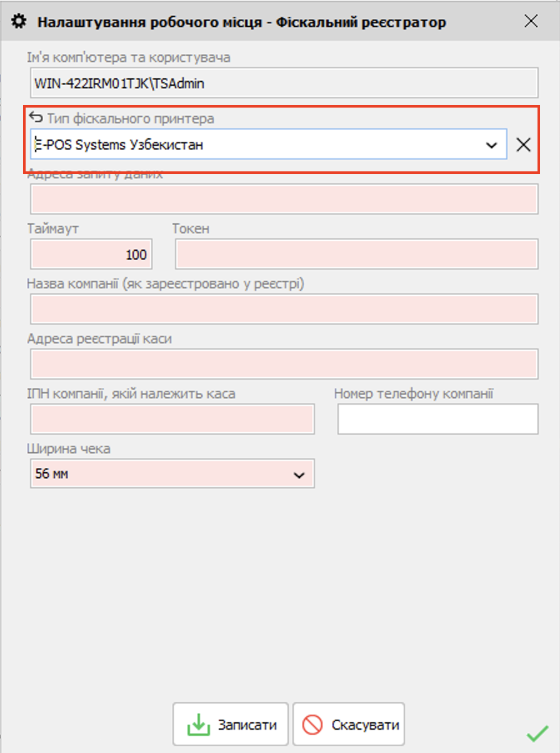
Task: Click the Адреса реєстрації каси field
Action: point(284,364)
